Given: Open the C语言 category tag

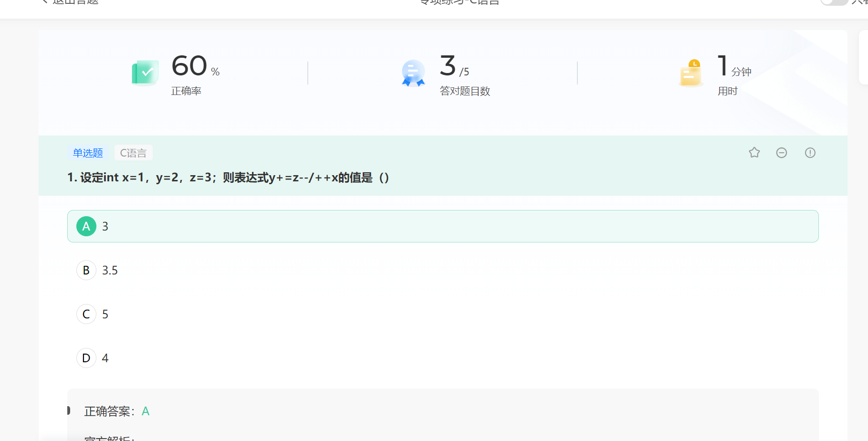Looking at the screenshot, I should tap(133, 153).
